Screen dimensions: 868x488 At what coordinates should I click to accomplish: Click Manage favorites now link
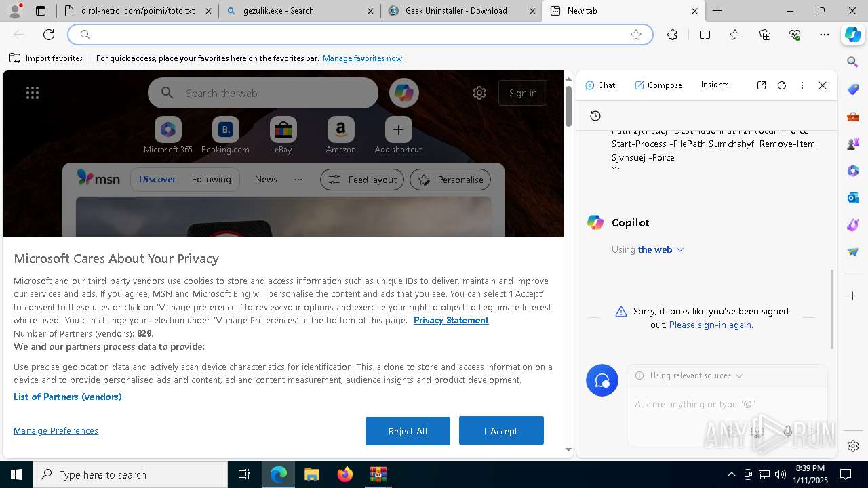[362, 58]
